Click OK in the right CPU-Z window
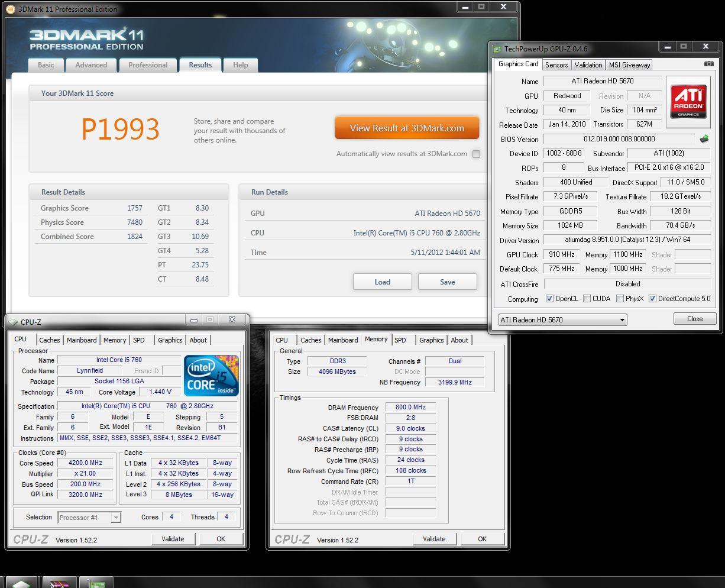This screenshot has height=588, width=725. (x=482, y=539)
